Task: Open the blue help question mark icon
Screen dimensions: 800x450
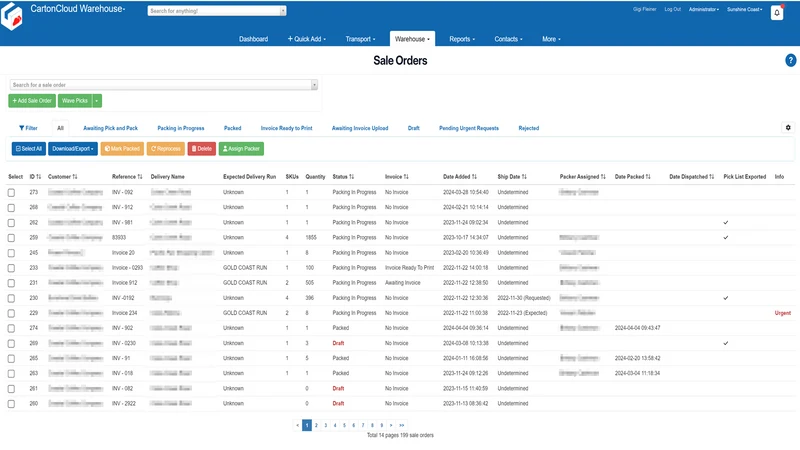Action: click(790, 61)
